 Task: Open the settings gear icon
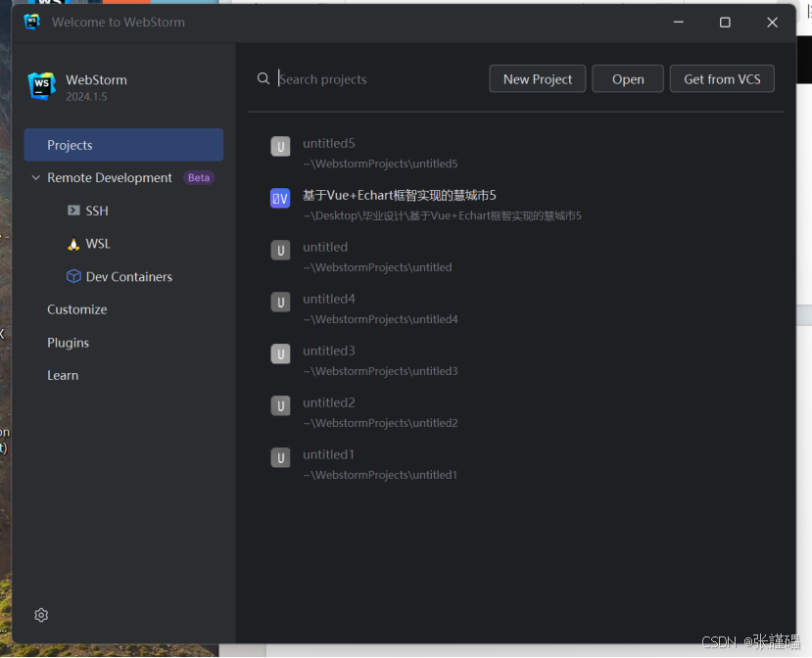[x=41, y=615]
